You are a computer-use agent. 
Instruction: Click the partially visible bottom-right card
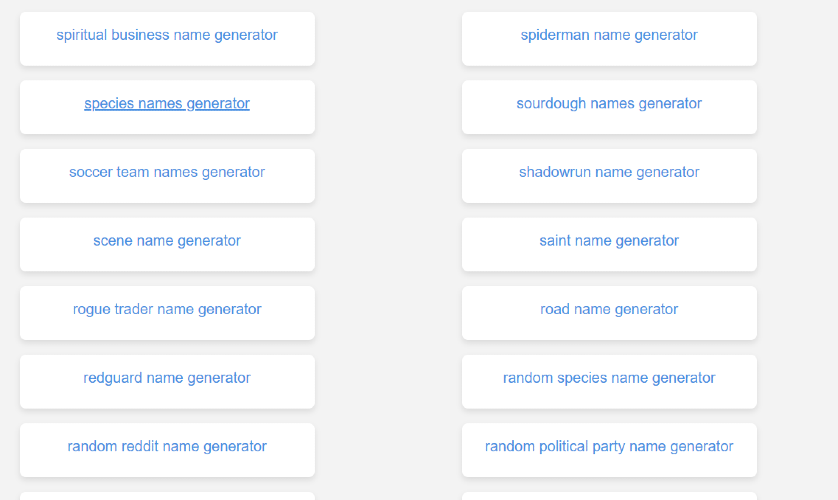point(609,496)
